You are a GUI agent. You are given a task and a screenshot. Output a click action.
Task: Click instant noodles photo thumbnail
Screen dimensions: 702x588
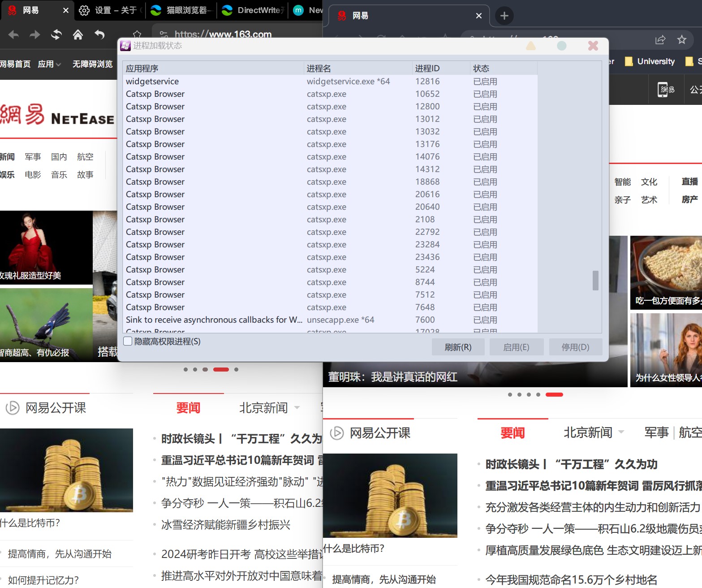click(x=666, y=272)
